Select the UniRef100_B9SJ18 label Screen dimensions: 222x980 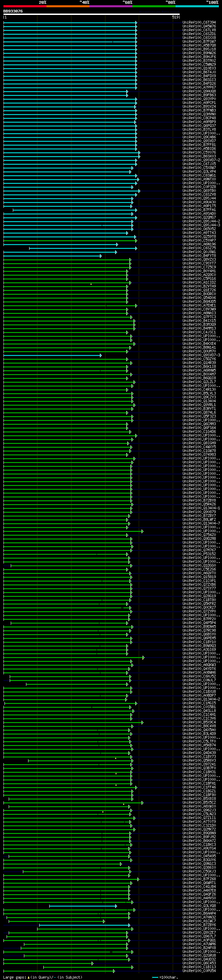199,49
